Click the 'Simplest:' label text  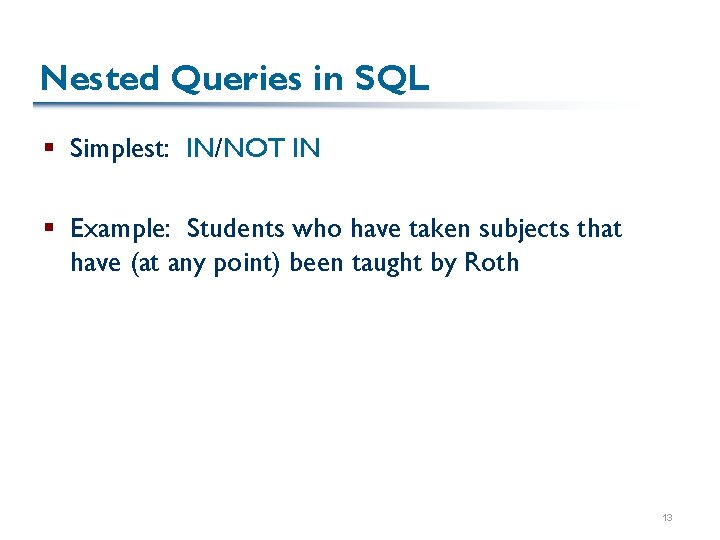tap(119, 150)
